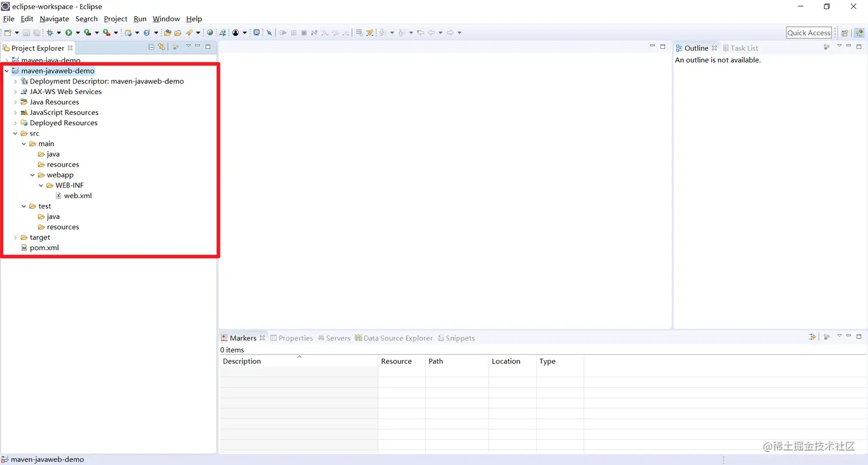Select web.xml in the project tree
Image resolution: width=868 pixels, height=465 pixels.
77,196
